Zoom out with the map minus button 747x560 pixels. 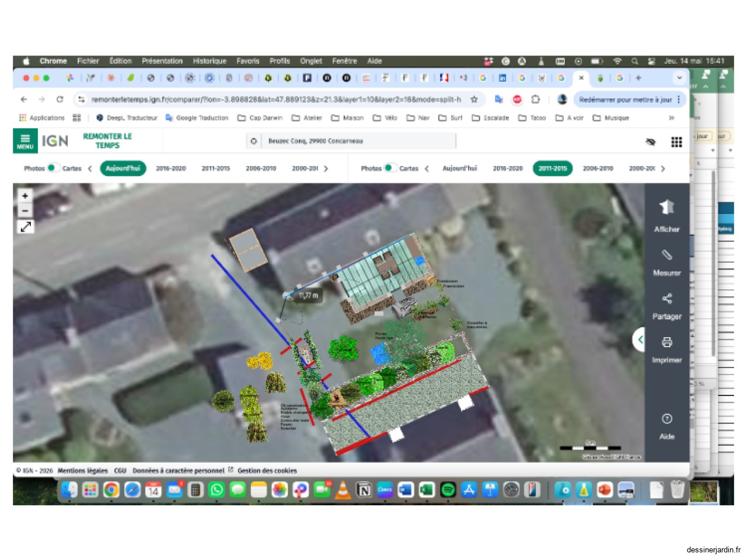point(25,210)
